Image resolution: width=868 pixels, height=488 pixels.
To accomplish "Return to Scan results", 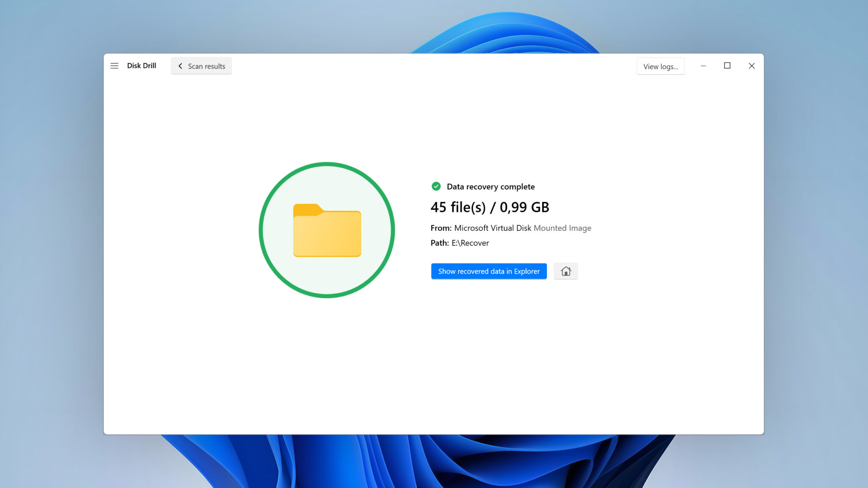I will tap(201, 66).
